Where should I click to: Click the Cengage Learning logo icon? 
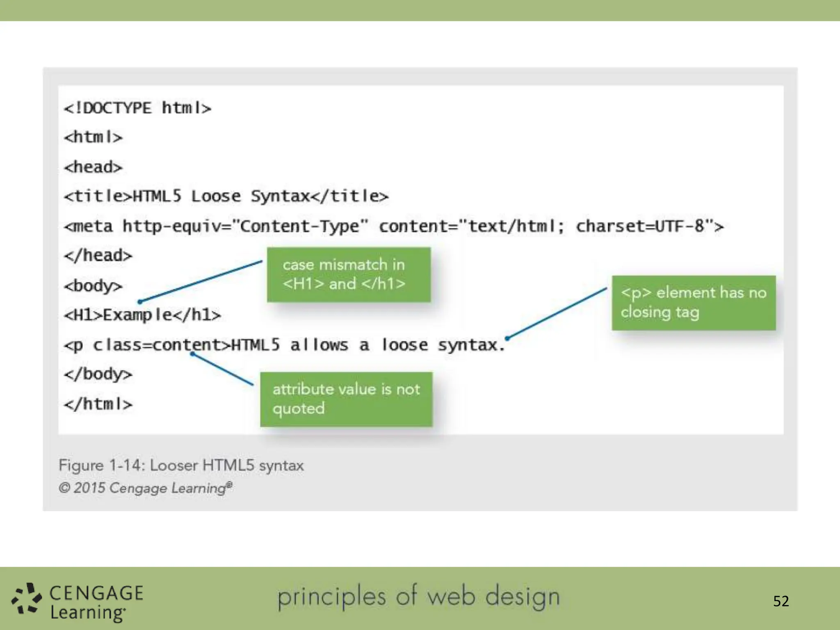tap(26, 599)
